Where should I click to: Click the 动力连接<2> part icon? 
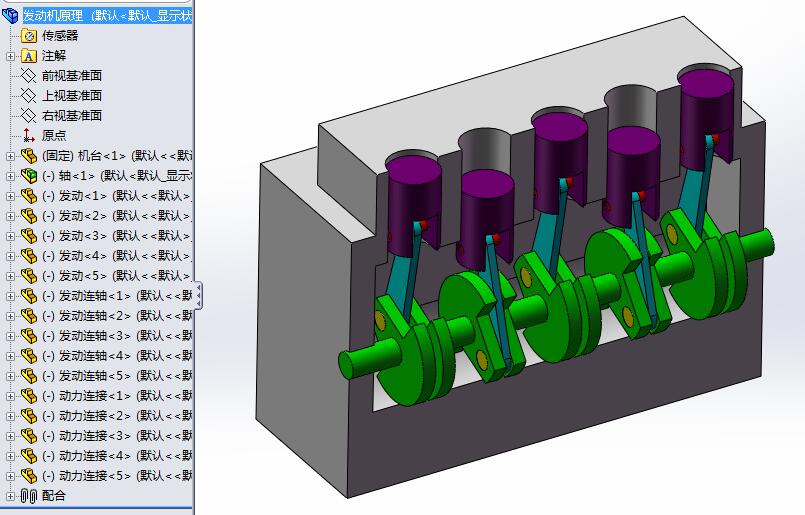[29, 416]
